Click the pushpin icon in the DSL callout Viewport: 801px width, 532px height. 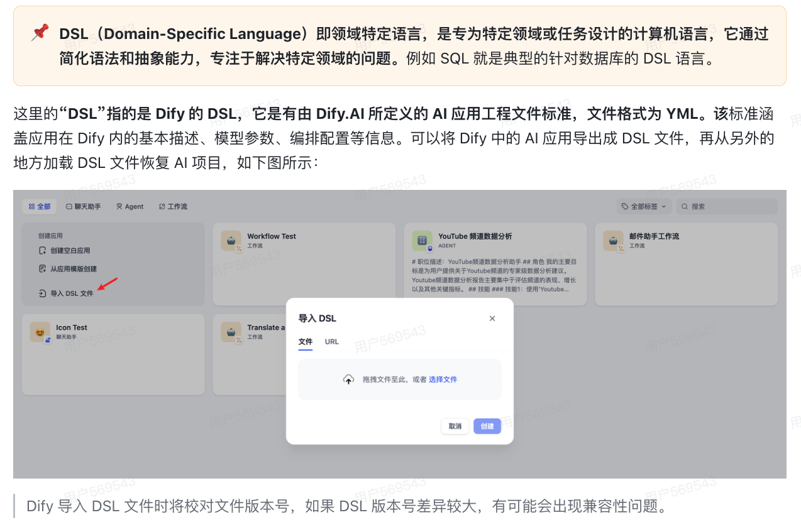(40, 33)
